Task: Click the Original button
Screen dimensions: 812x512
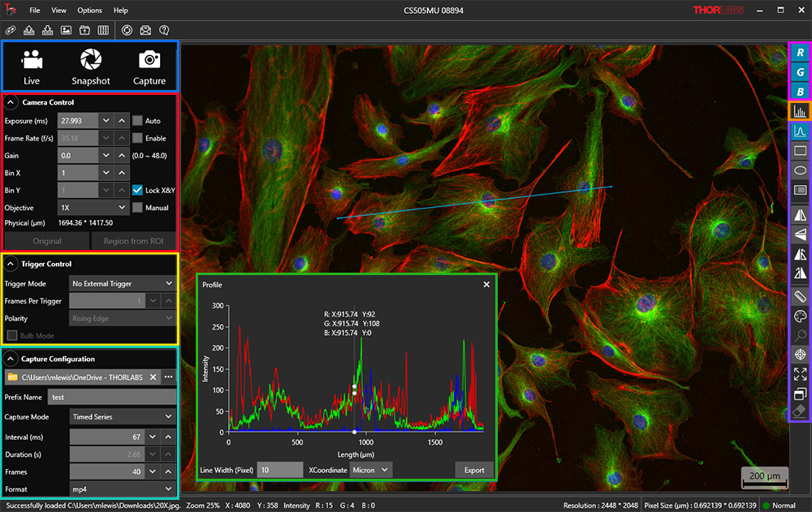Action: click(47, 241)
